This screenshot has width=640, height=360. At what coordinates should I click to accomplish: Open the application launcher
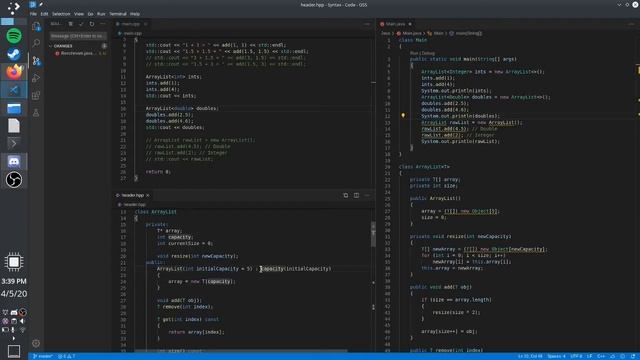pos(13,7)
